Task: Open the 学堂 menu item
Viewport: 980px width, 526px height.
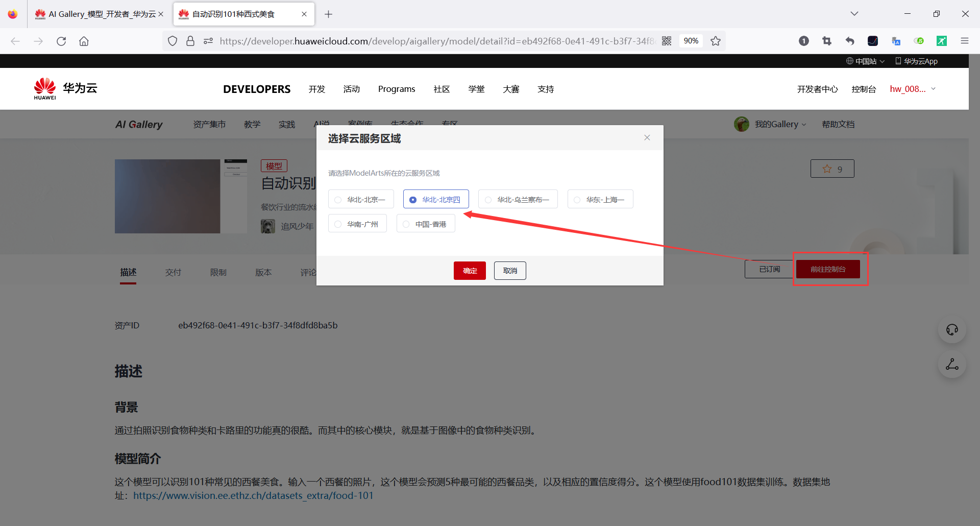Action: coord(476,88)
